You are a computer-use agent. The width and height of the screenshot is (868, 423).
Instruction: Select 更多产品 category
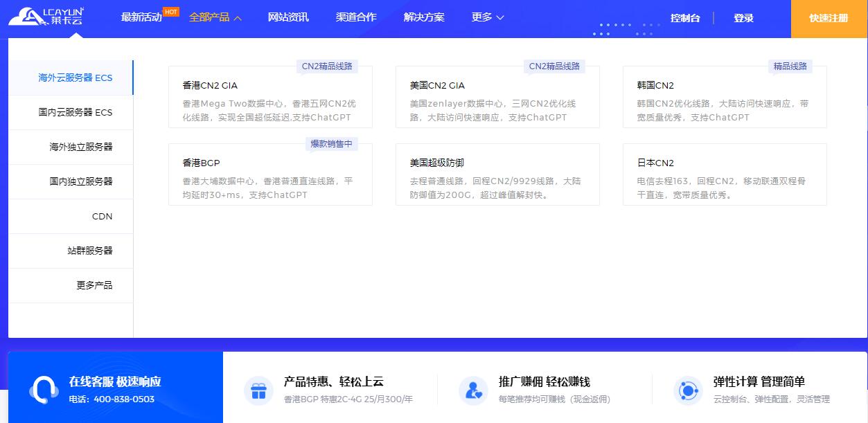[71, 285]
